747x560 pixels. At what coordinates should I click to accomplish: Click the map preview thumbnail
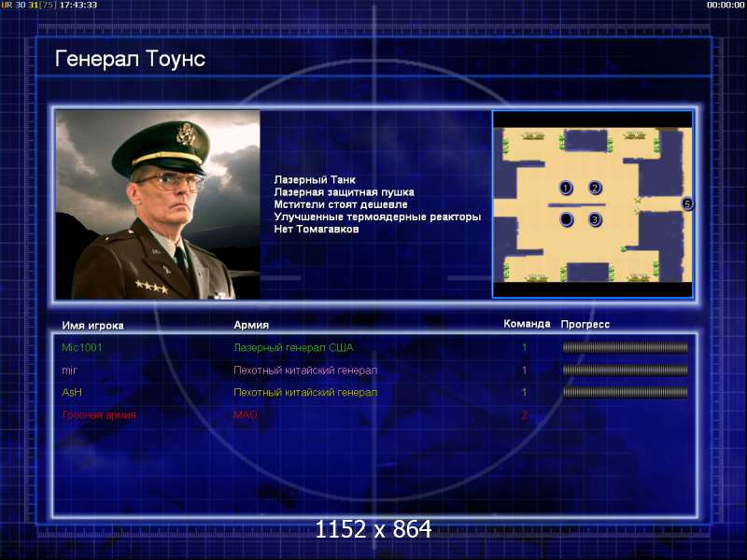593,204
